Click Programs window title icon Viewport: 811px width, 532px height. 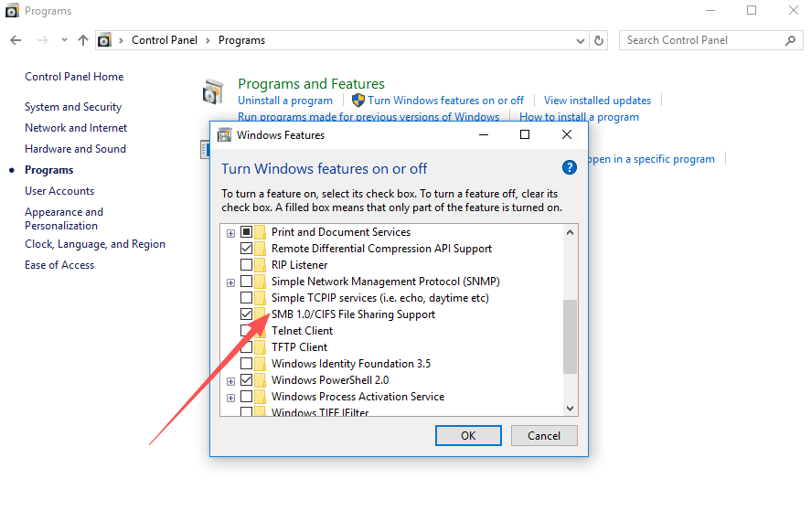(12, 11)
